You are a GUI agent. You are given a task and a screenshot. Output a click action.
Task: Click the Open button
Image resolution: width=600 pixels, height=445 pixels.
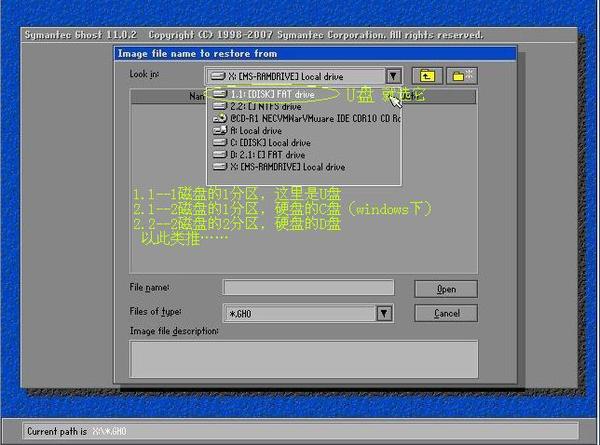446,289
